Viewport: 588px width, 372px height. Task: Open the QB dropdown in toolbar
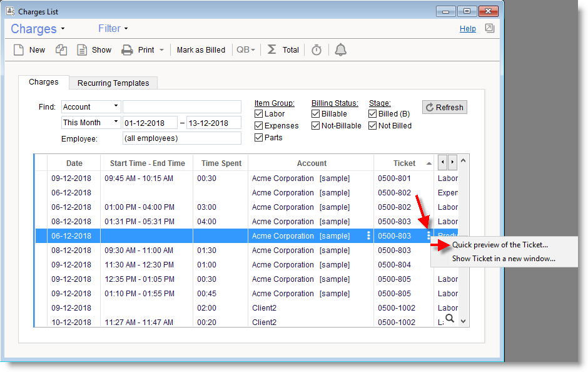click(246, 50)
